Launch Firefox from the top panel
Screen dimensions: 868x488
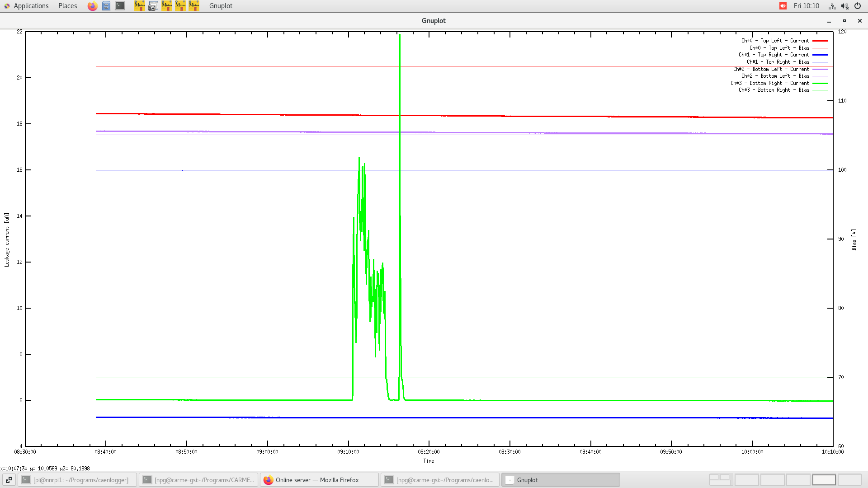pos(92,6)
